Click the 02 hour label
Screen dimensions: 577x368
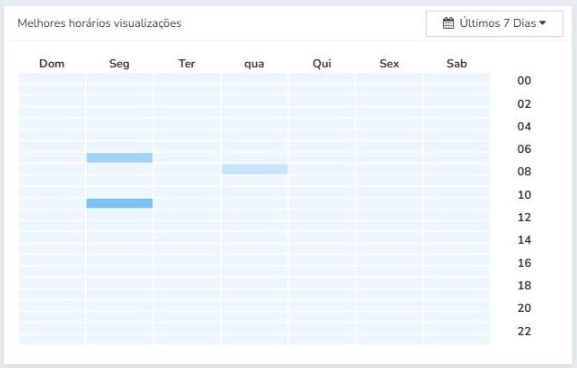click(524, 104)
